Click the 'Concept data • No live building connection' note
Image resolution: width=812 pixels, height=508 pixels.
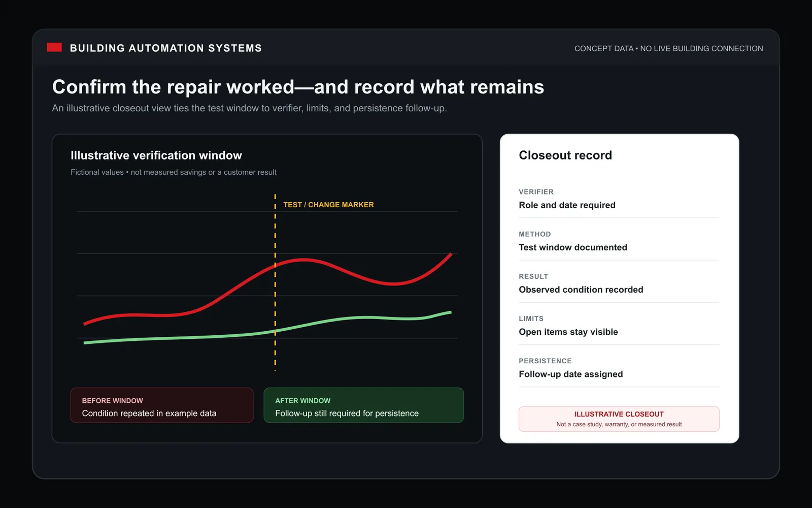668,49
